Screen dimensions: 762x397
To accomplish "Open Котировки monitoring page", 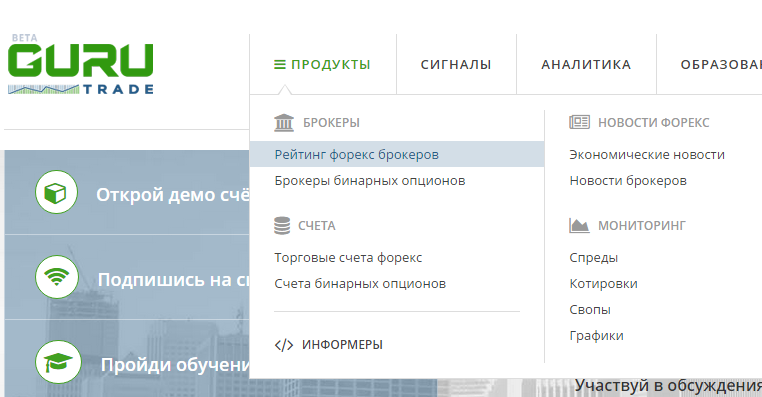I will pyautogui.click(x=603, y=284).
